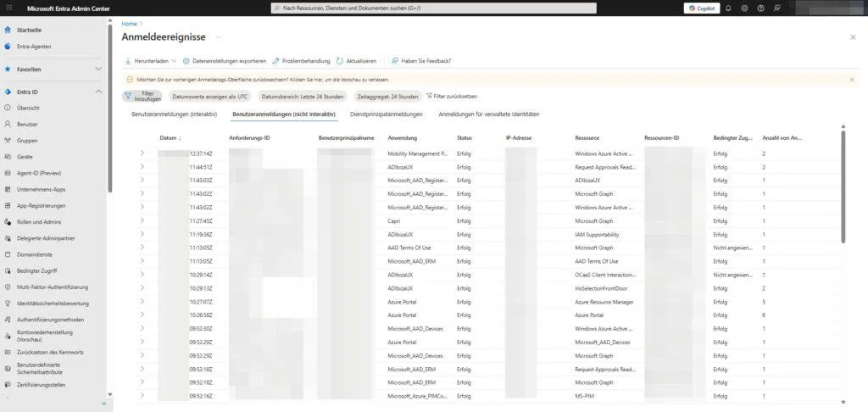Expand the 12:37:14Z sign-in row
868x412 pixels.
pyautogui.click(x=142, y=153)
